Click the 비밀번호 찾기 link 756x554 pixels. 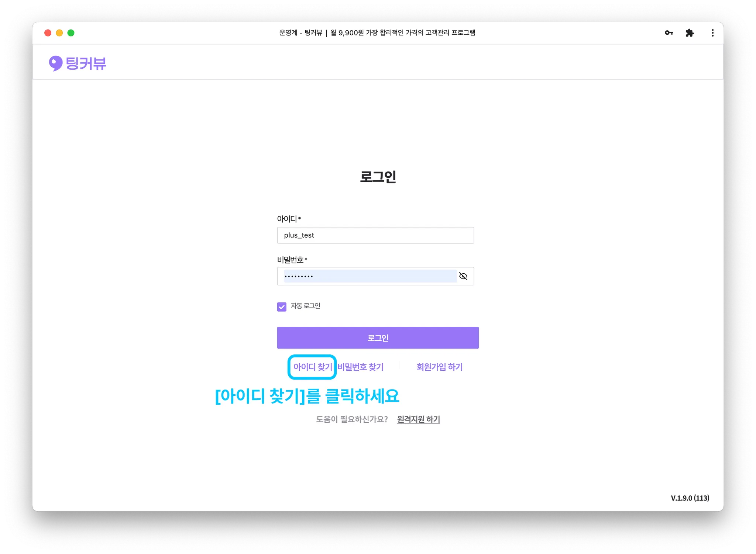point(360,367)
